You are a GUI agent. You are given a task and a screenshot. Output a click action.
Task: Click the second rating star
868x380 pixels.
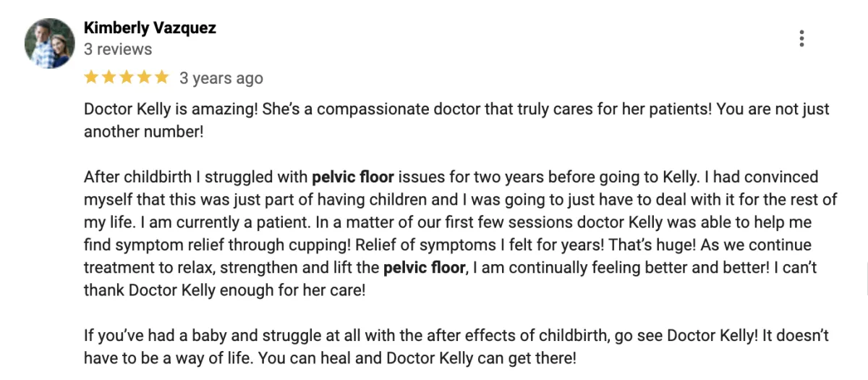click(109, 77)
